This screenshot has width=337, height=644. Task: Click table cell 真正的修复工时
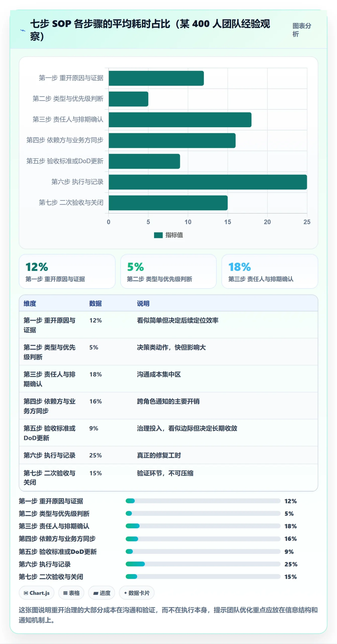(x=159, y=455)
